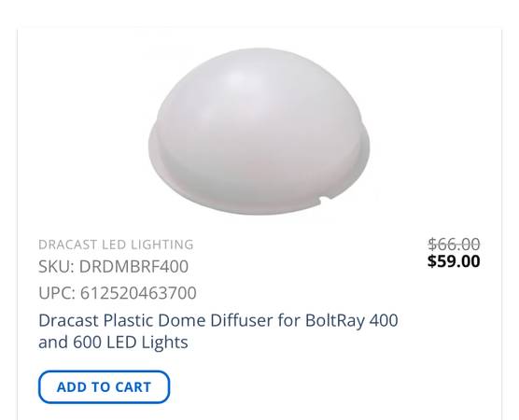519x420 pixels.
Task: Click the 'ADD' word in cart button
Action: coord(70,387)
